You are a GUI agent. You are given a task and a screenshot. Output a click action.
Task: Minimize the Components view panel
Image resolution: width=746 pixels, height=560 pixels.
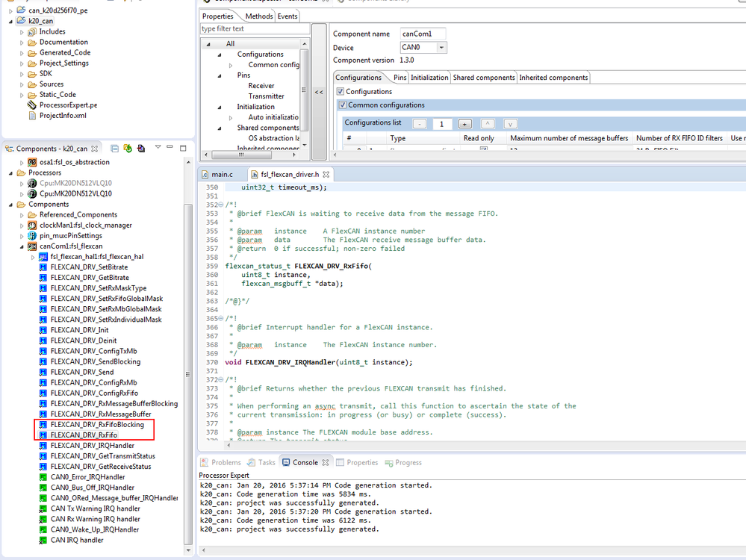170,147
